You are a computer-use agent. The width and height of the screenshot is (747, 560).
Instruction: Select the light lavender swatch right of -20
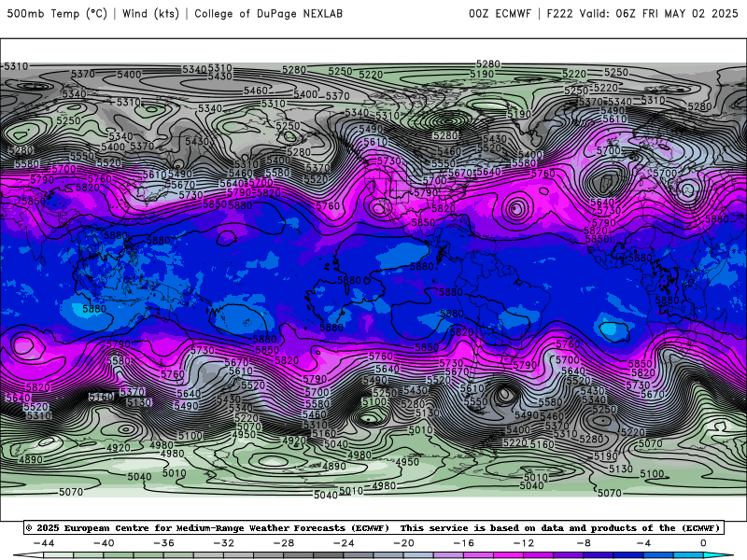(418, 555)
